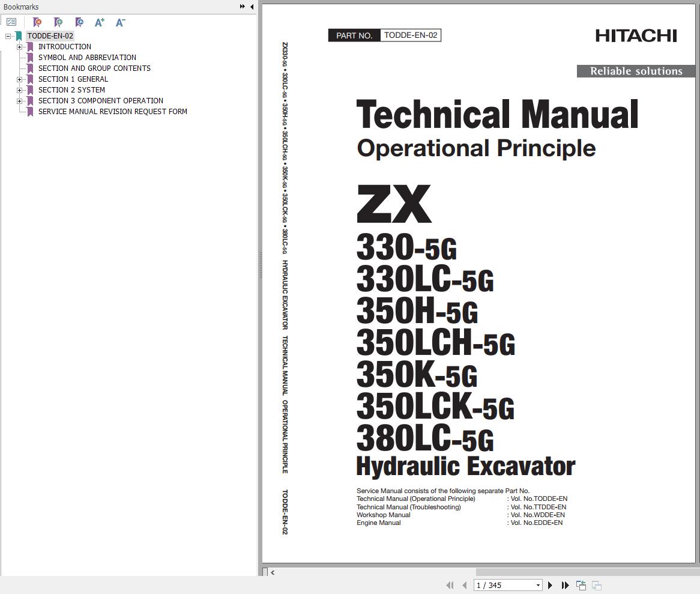
Task: Open SECTION 2 SYSTEM bookmark
Action: (x=71, y=89)
